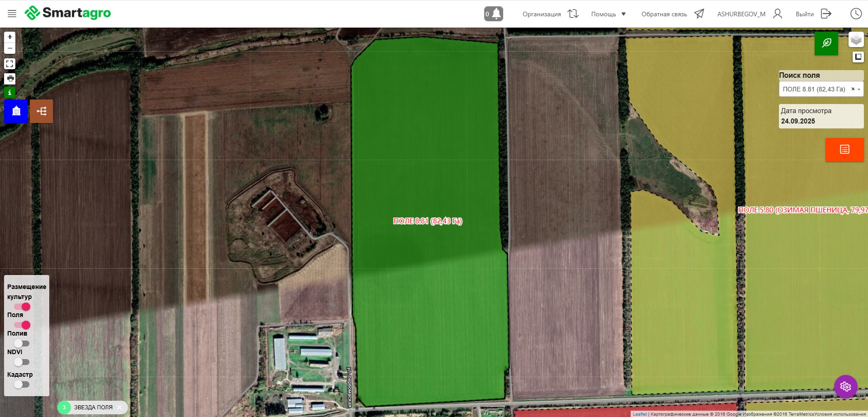Turn on the Кадастр toggle

22,384
